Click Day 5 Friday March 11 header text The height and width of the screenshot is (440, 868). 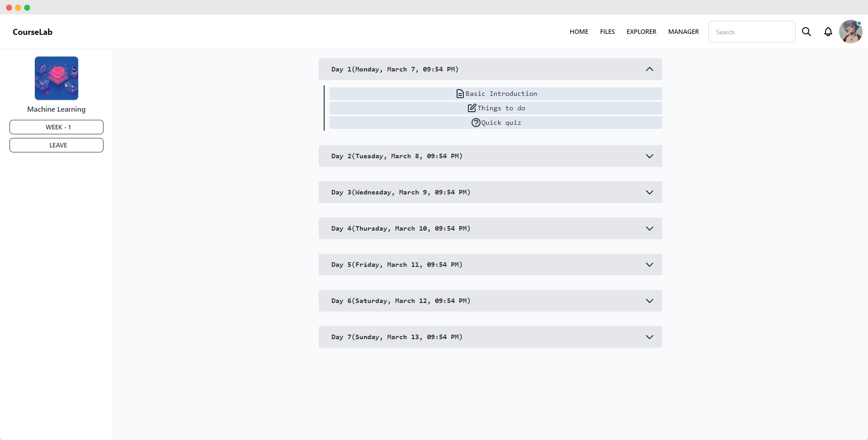pos(396,265)
